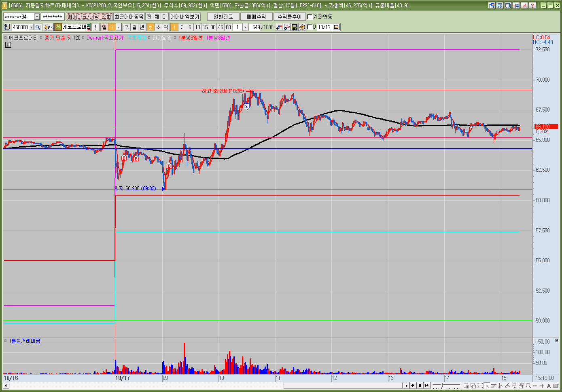Click the fast-forward playback button at bottom
The height and width of the screenshot is (392, 562).
tap(427, 386)
